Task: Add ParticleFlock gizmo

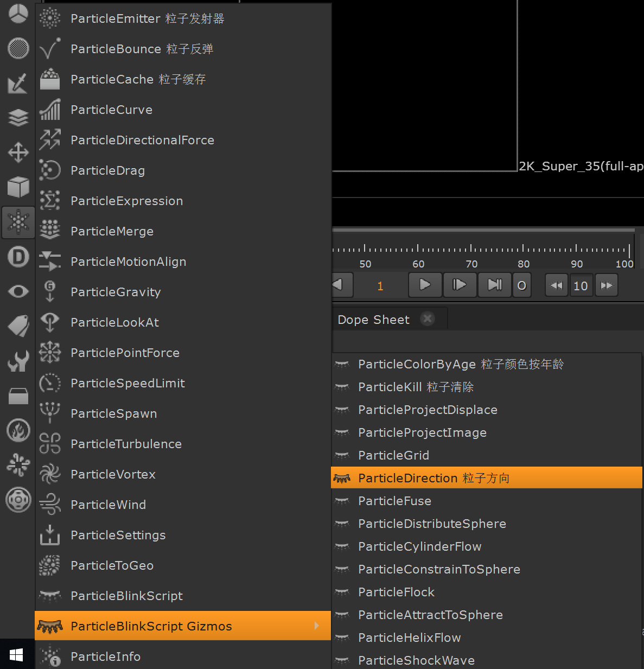Action: (487, 592)
